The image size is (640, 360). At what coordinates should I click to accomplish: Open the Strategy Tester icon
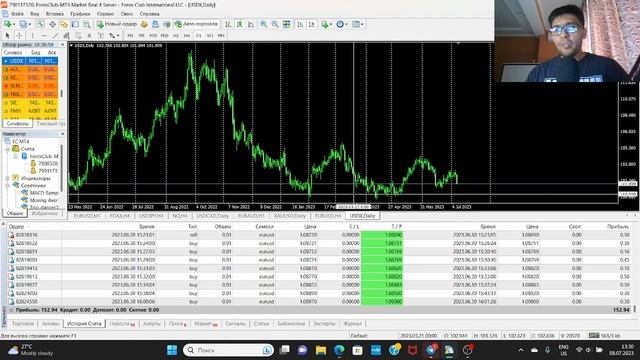click(87, 24)
